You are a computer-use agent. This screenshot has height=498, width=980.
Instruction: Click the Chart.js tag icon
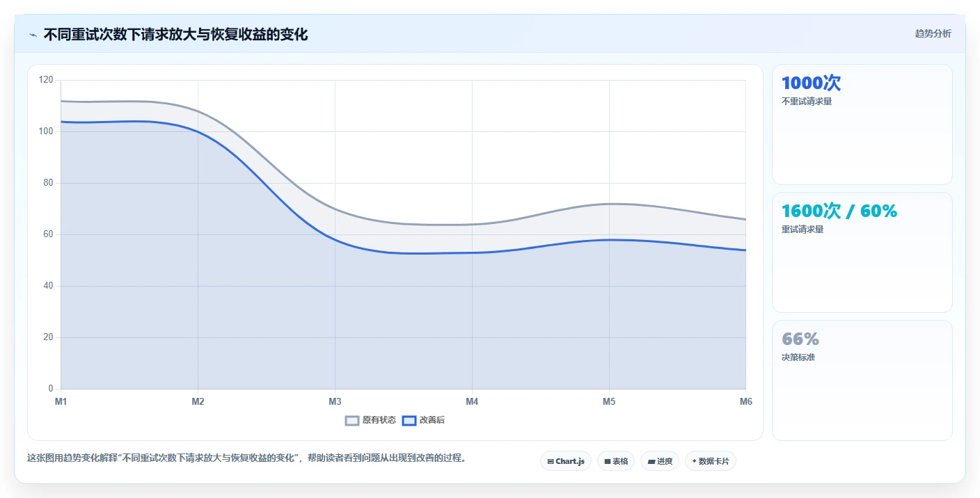coord(551,461)
